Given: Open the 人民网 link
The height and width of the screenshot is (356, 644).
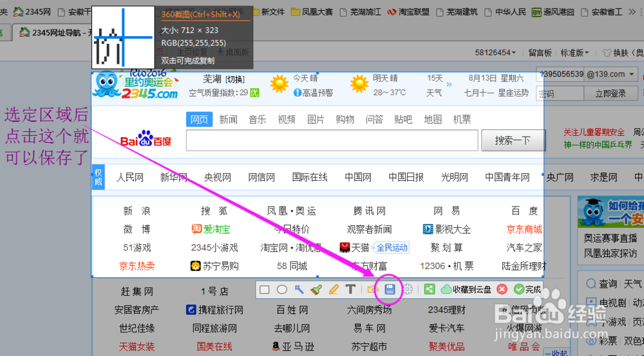Looking at the screenshot, I should (x=130, y=178).
